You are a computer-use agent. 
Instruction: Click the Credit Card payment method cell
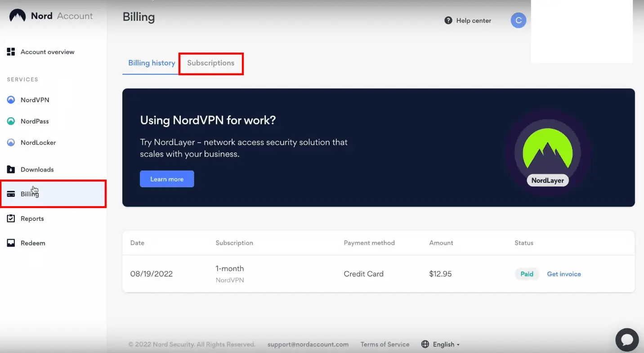coord(364,274)
